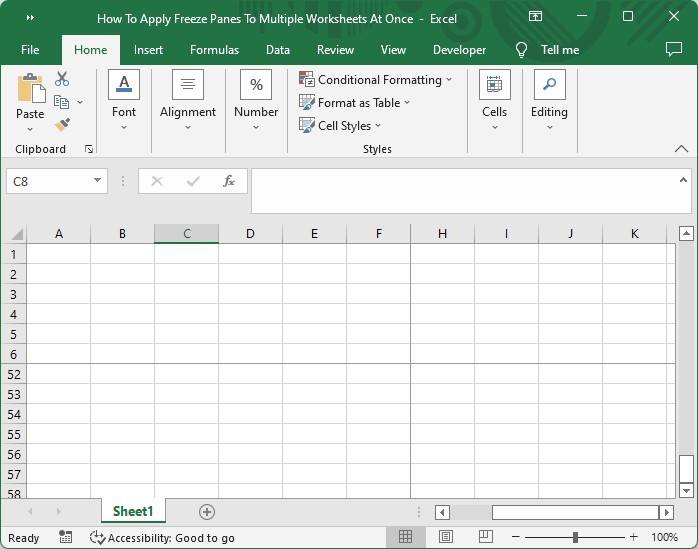Viewport: 698px width, 549px height.
Task: Click the vertical scrollbar up arrow
Action: coord(686,233)
